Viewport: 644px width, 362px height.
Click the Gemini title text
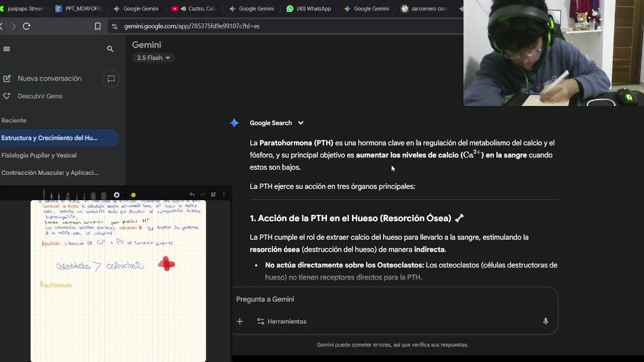(x=146, y=45)
